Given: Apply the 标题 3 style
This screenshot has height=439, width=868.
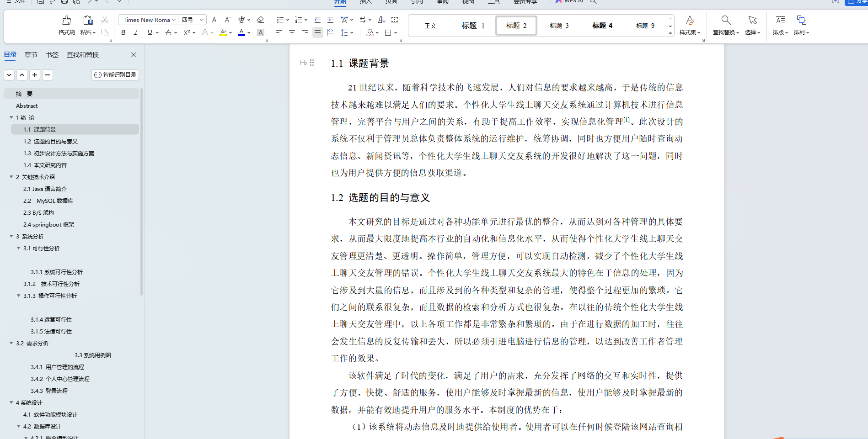Looking at the screenshot, I should (x=559, y=25).
